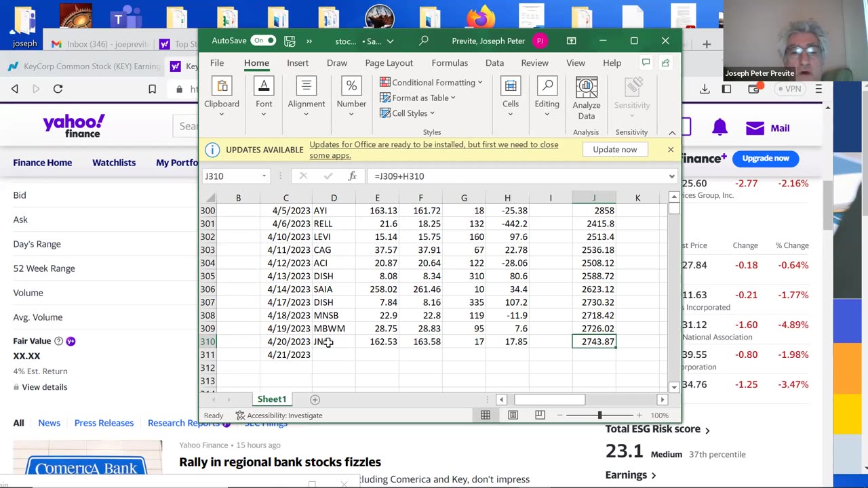Open Yahoo Finance notifications bell
Screen dimensions: 868x488
719,127
